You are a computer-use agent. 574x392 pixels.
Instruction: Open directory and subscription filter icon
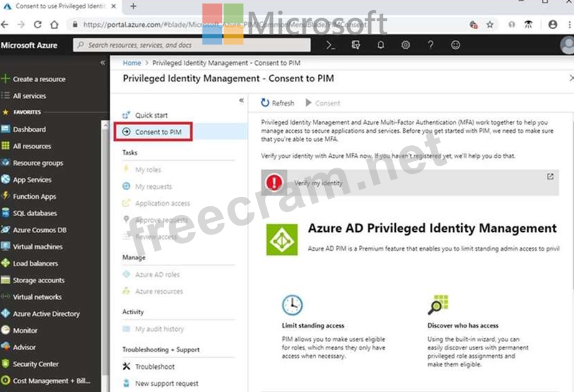[356, 45]
